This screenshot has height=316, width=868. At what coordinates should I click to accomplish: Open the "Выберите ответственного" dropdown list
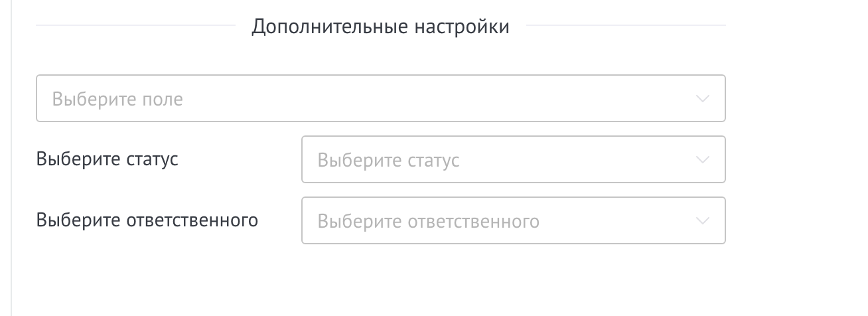513,220
